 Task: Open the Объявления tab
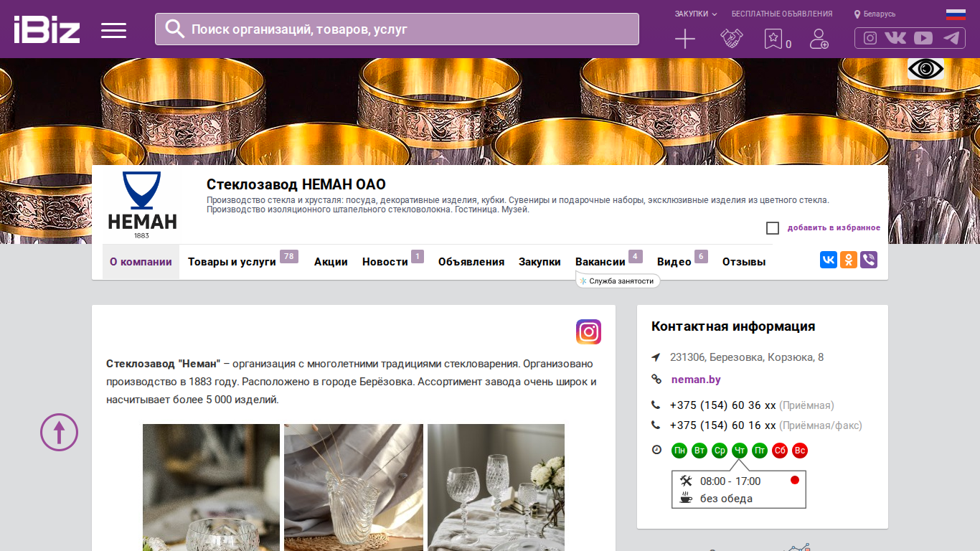[471, 262]
